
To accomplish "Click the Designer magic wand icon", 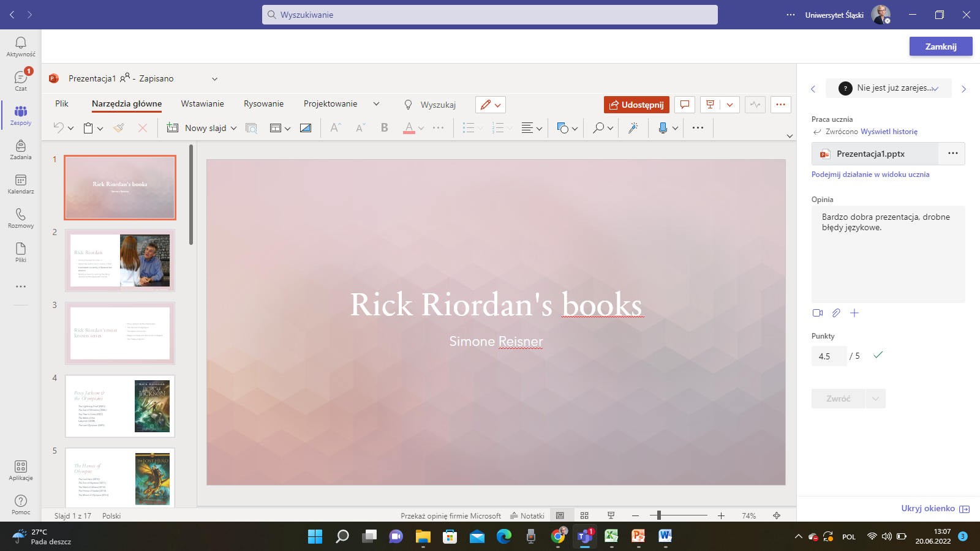I will tap(633, 127).
